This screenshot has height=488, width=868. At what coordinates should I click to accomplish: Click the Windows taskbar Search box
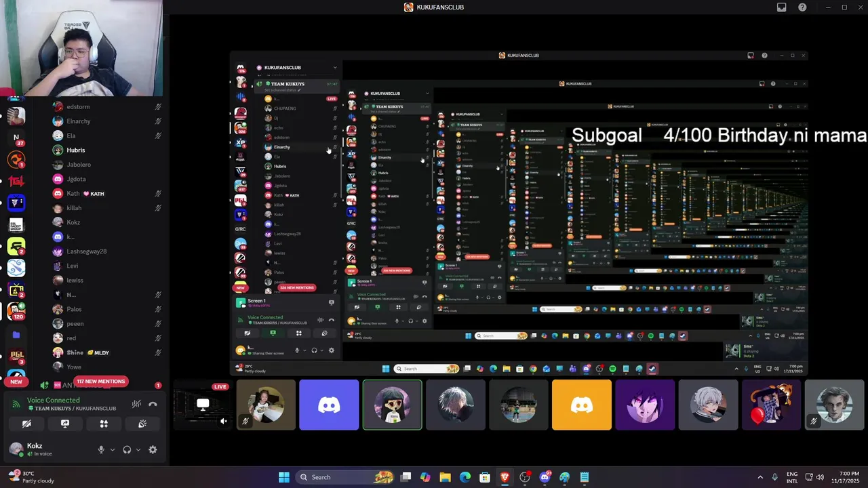pyautogui.click(x=346, y=477)
